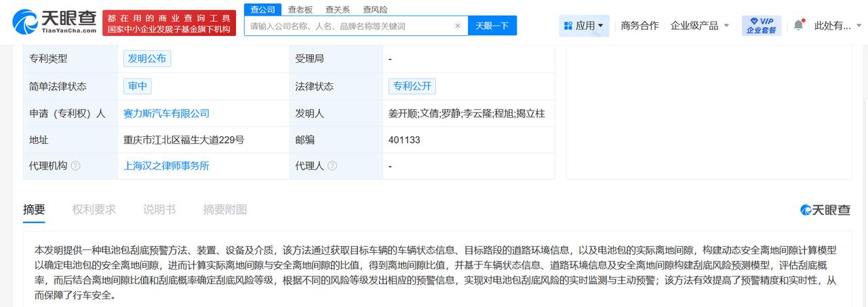Switch to the 查关系 search tab
Screen dimensions: 868x307
coord(337,9)
